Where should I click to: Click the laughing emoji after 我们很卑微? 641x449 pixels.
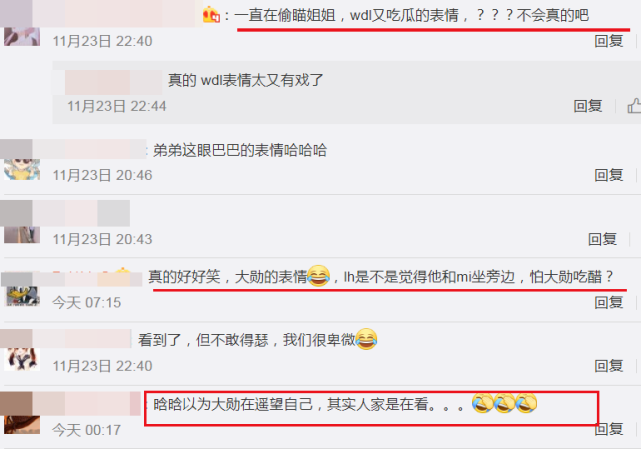tap(366, 339)
